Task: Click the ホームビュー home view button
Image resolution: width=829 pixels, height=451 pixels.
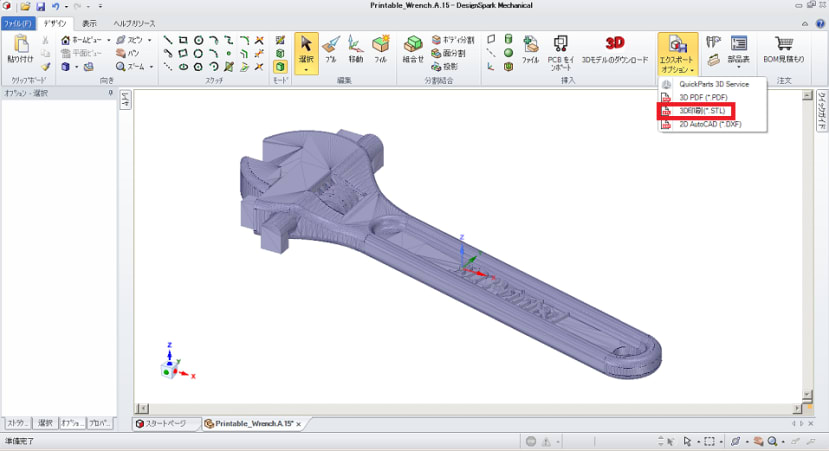Action: (81, 40)
